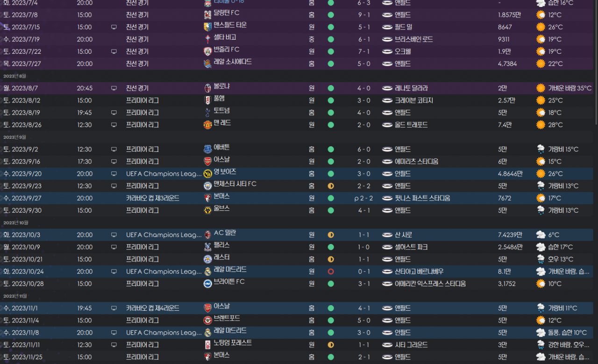Click the red loss indicator for 2023/10/24 match
598x364 pixels.
(x=331, y=271)
